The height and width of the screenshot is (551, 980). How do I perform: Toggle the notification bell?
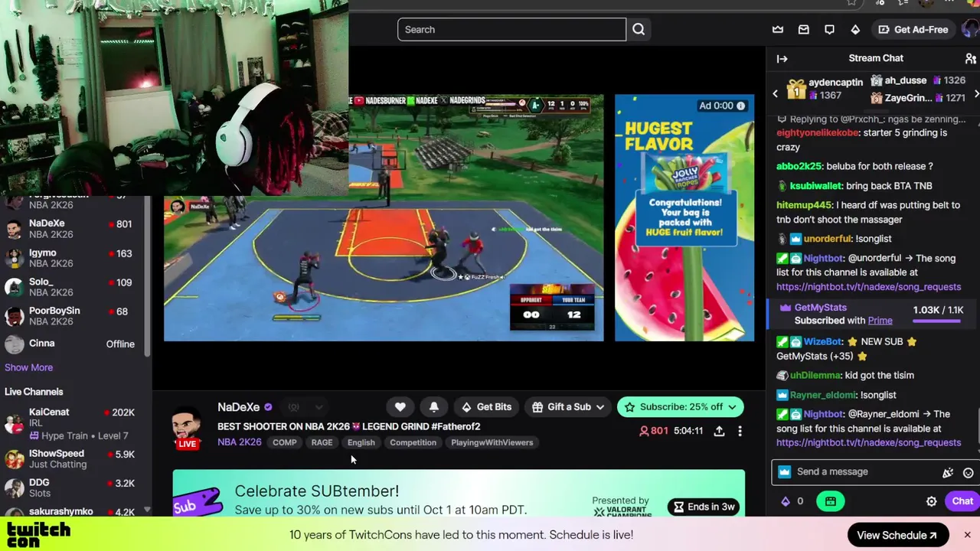click(x=433, y=407)
